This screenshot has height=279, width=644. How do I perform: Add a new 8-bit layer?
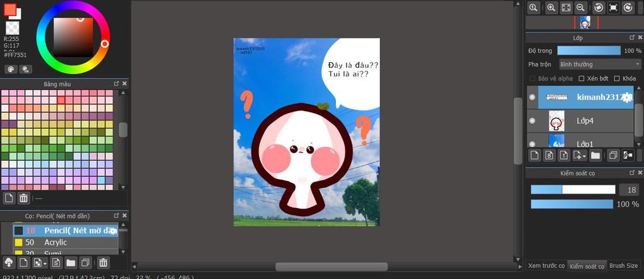[x=549, y=155]
